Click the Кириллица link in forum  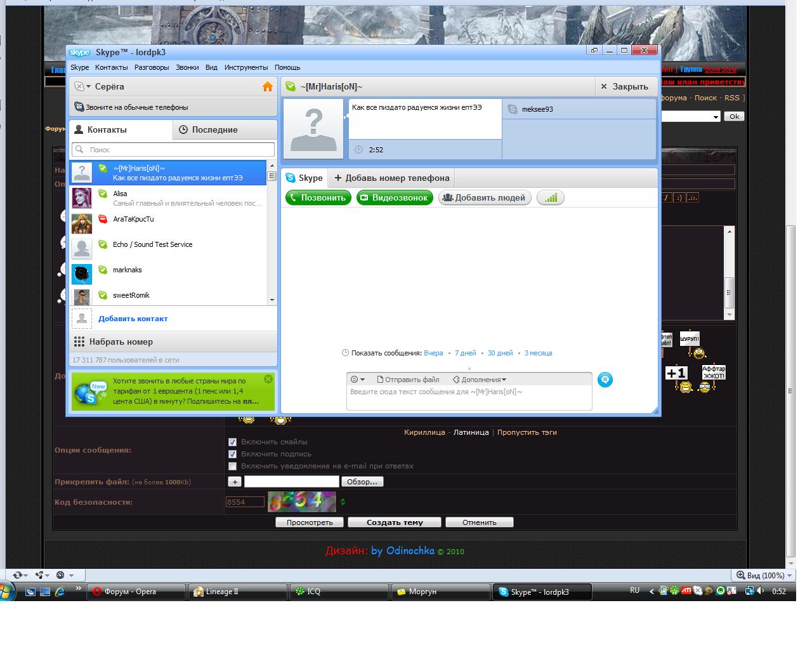pos(424,432)
